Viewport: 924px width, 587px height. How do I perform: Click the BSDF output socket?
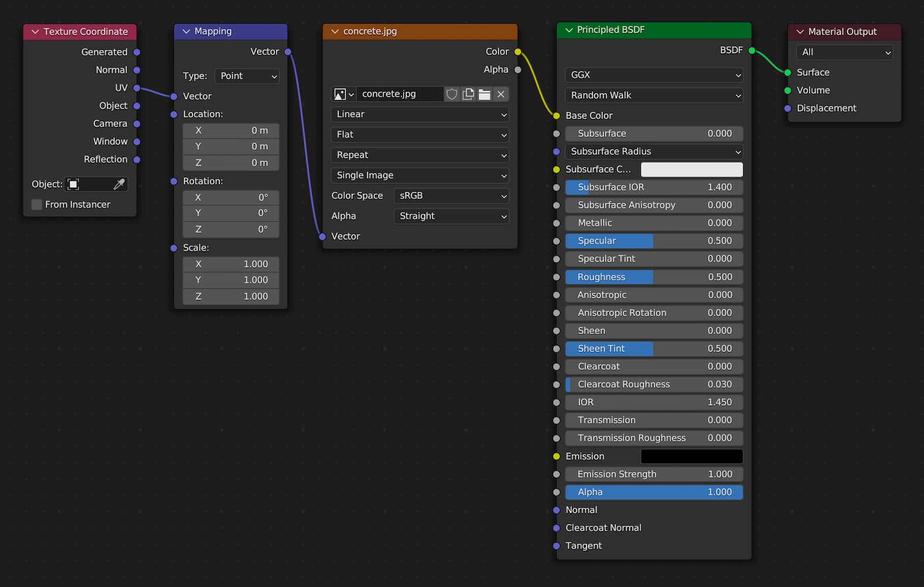tap(752, 51)
